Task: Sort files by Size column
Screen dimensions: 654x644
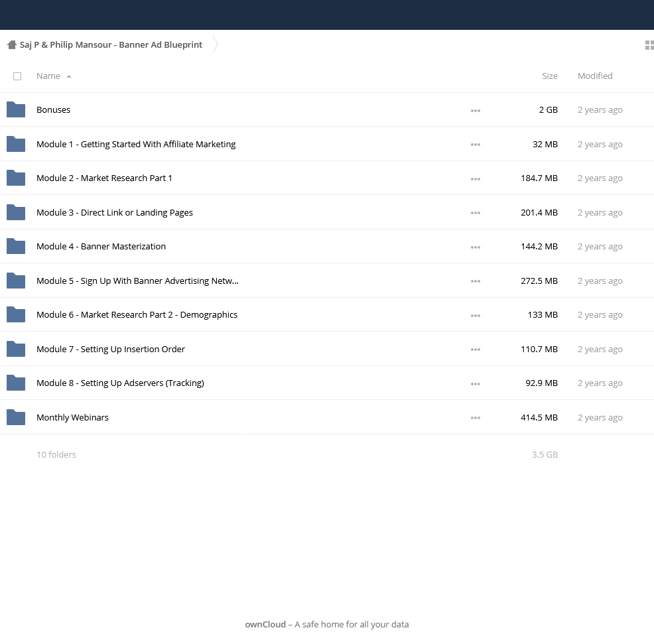Action: point(550,76)
